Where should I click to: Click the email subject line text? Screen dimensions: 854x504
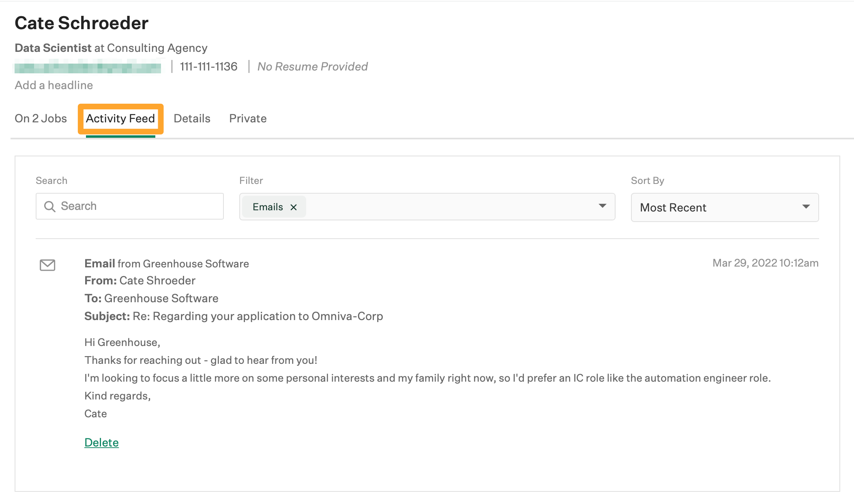click(257, 316)
